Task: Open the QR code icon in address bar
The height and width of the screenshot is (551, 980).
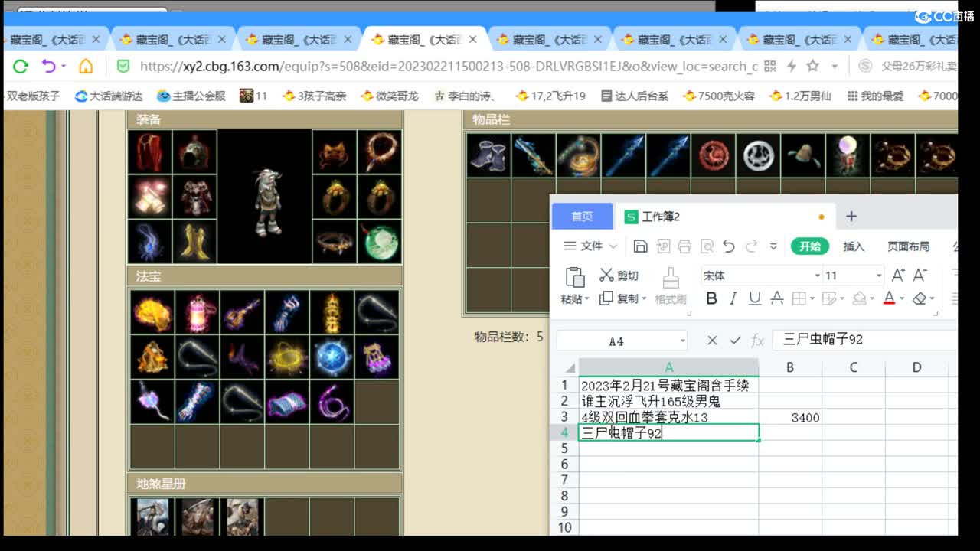Action: click(x=770, y=67)
